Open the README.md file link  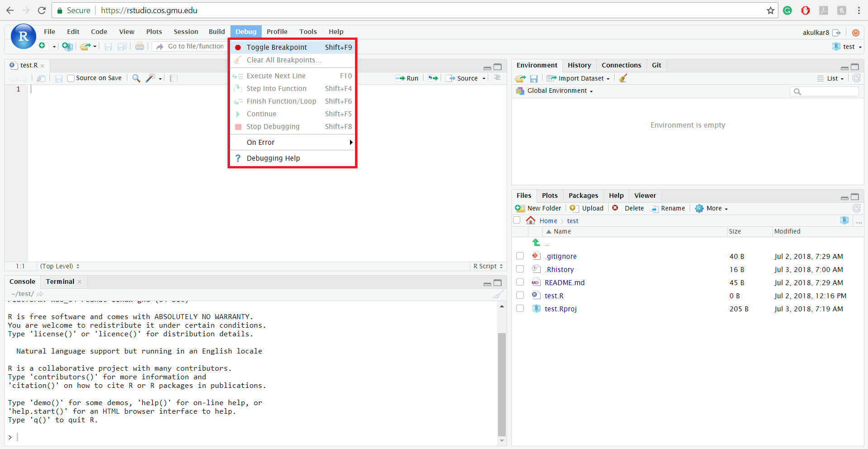[565, 282]
